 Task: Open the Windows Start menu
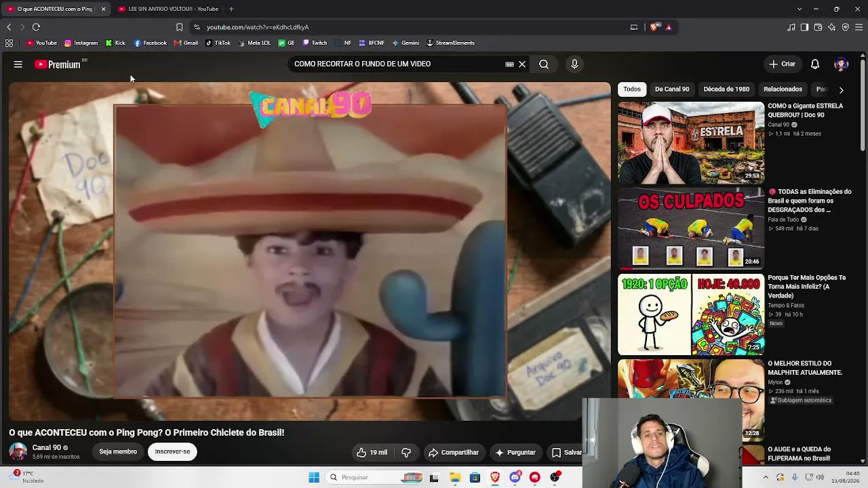pos(314,477)
